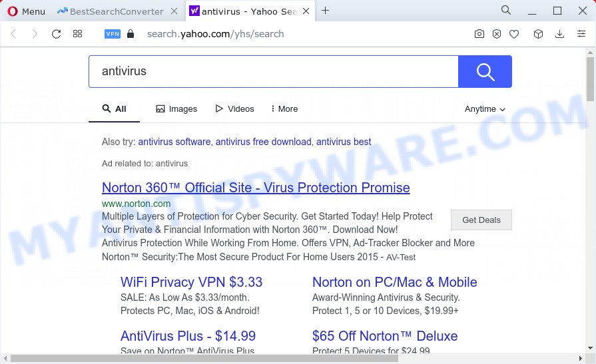Take a snapshot with camera icon
The image size is (596, 364).
[479, 34]
